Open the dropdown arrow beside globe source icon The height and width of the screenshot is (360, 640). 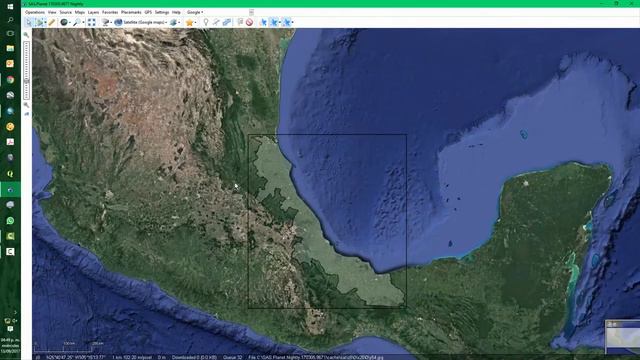69,22
